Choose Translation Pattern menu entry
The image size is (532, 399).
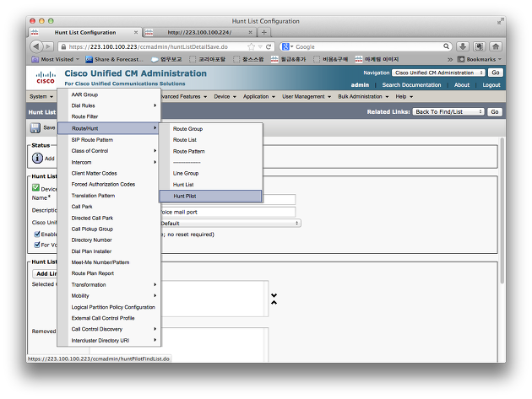click(109, 195)
